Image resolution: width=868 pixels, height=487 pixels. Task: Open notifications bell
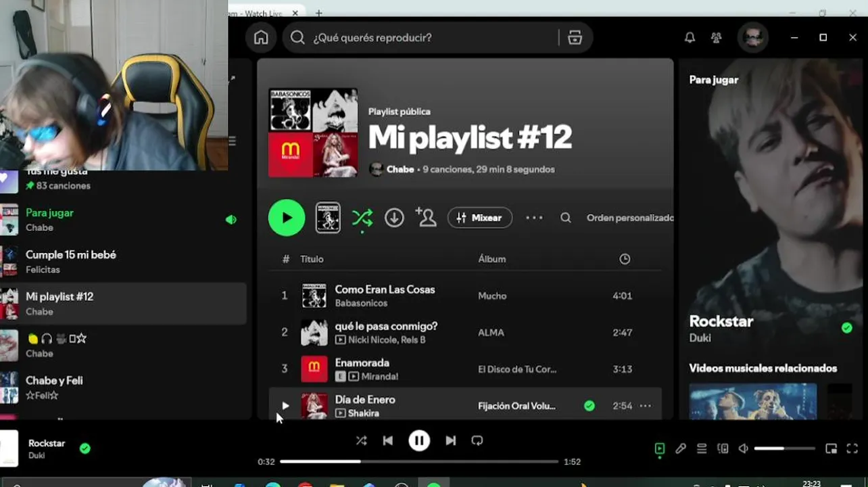pyautogui.click(x=690, y=38)
